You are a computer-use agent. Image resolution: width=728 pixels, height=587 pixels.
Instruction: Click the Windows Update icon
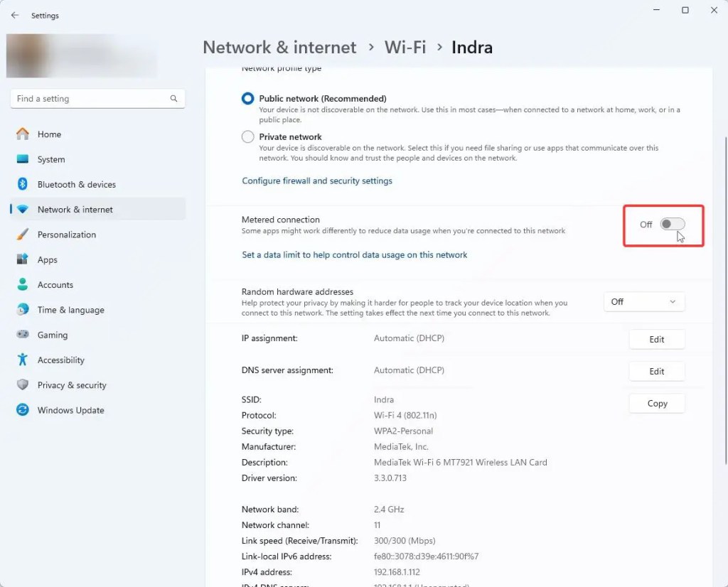[23, 410]
